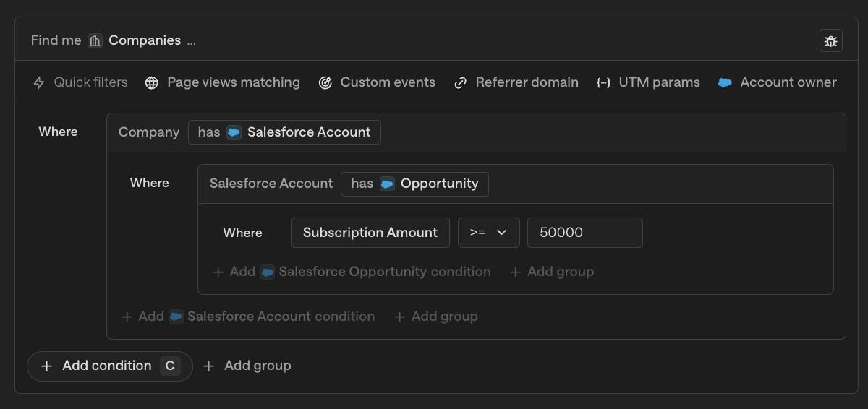
Task: Open the Page views matching filter
Action: click(x=223, y=82)
